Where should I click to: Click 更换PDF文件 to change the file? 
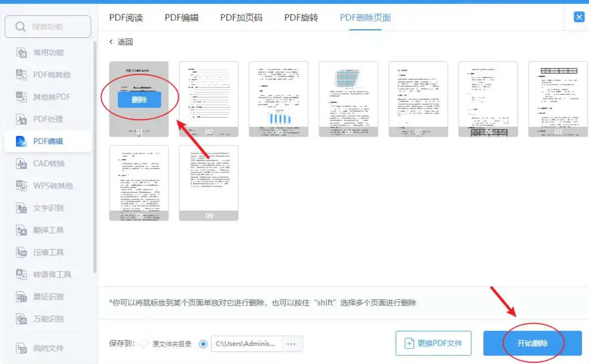click(433, 343)
